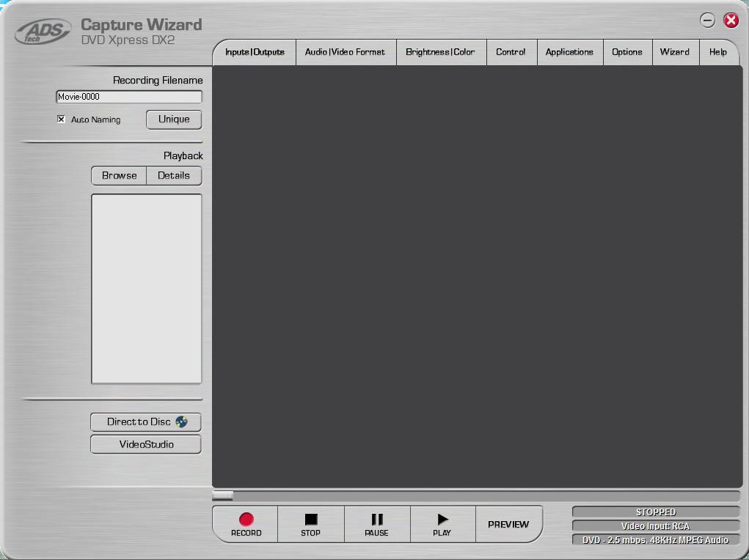
Task: Select the Control tab
Action: (x=511, y=52)
